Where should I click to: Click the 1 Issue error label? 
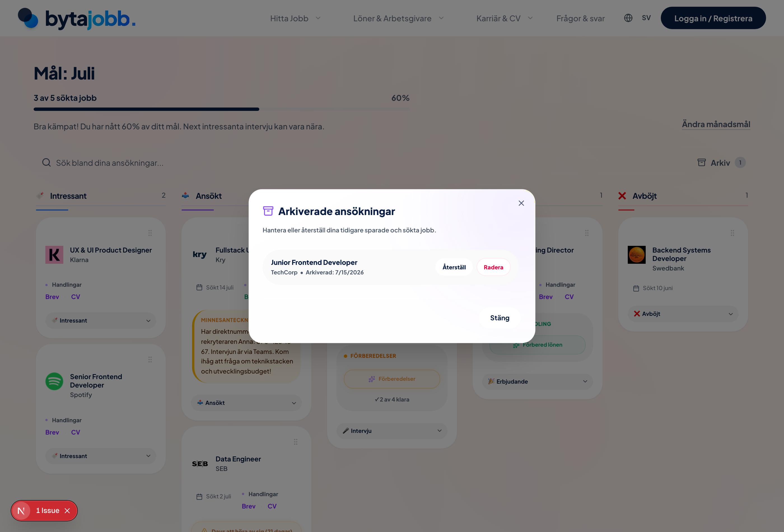(48, 511)
